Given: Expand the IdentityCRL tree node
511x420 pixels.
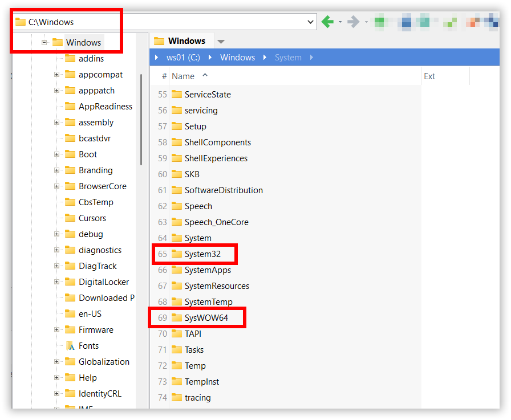Looking at the screenshot, I should [56, 394].
